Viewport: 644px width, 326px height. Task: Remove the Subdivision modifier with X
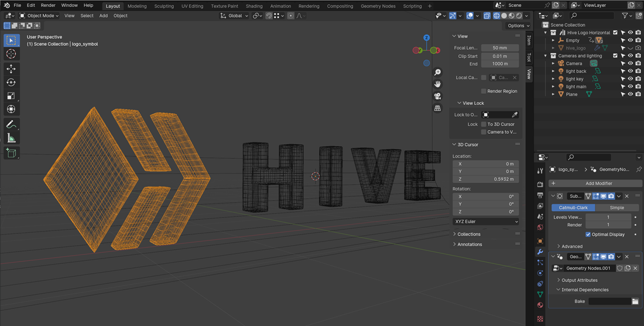pos(627,196)
